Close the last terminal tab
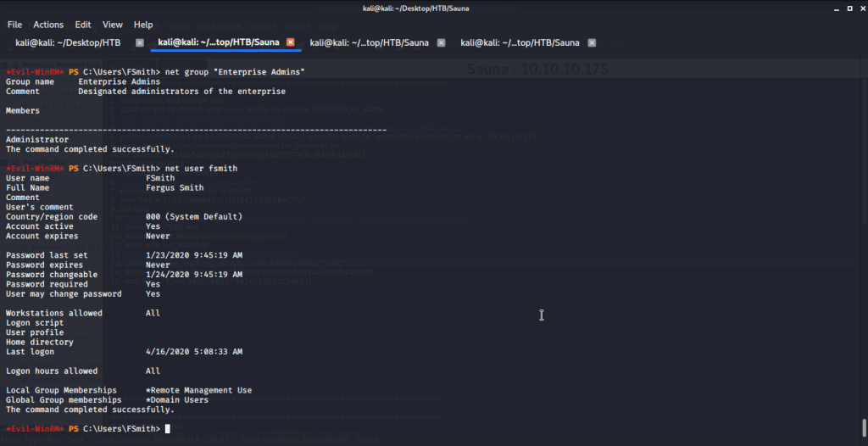 (592, 42)
